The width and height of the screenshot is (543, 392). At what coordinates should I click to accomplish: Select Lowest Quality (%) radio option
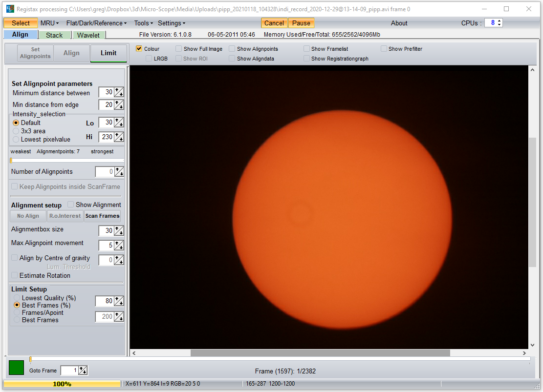tap(16, 298)
